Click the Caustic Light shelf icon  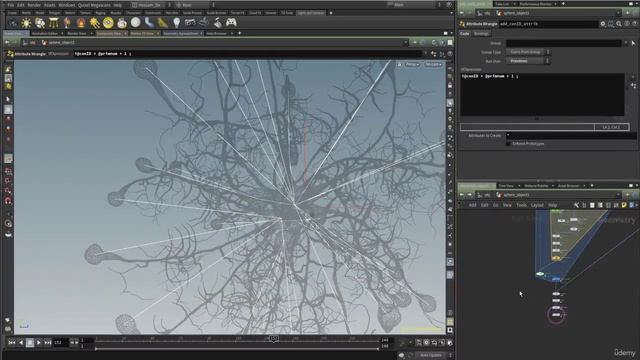pos(149,23)
